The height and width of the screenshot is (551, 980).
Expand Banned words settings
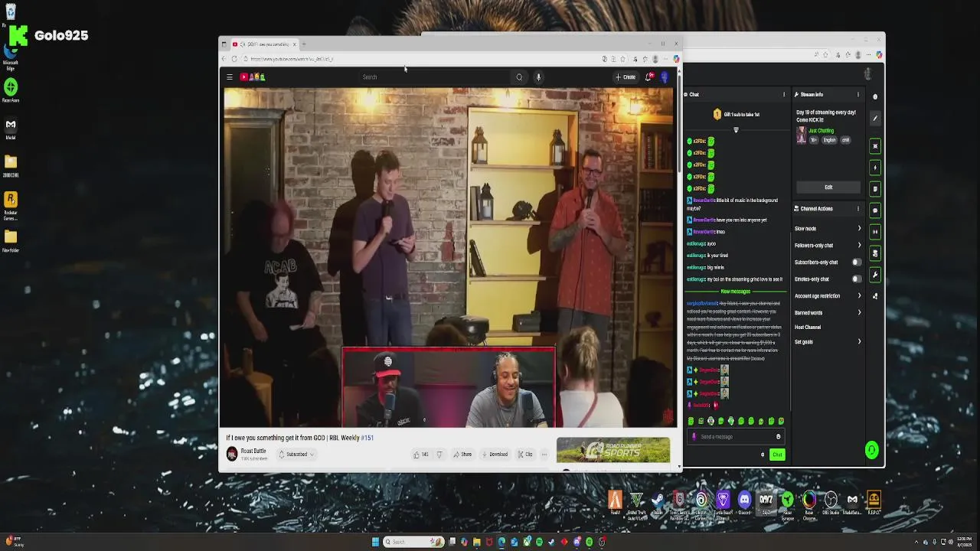828,313
